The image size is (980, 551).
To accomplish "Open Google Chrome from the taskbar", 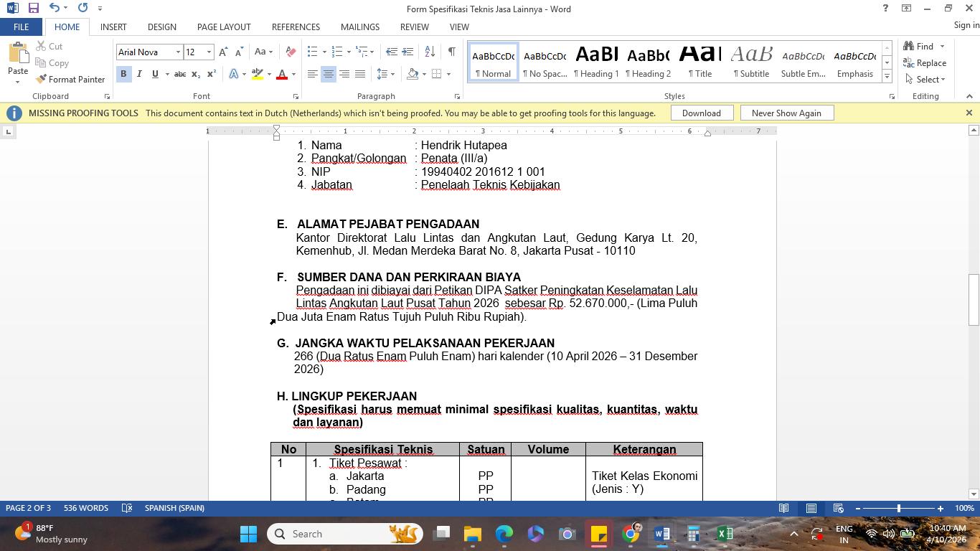I will click(x=631, y=534).
